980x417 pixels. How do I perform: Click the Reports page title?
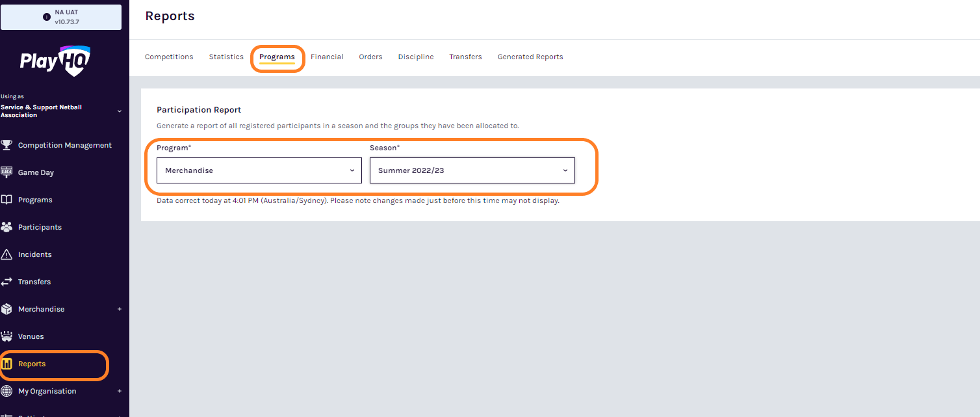[x=170, y=16]
